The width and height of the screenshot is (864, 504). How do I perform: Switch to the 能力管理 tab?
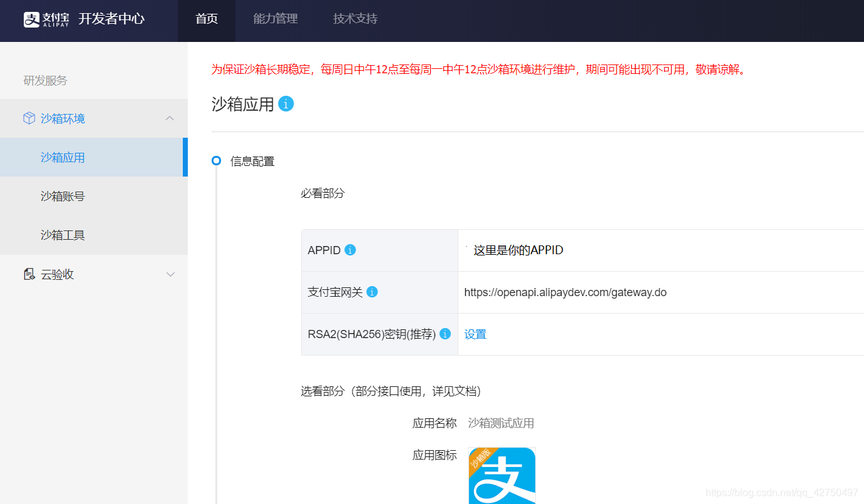click(x=275, y=19)
